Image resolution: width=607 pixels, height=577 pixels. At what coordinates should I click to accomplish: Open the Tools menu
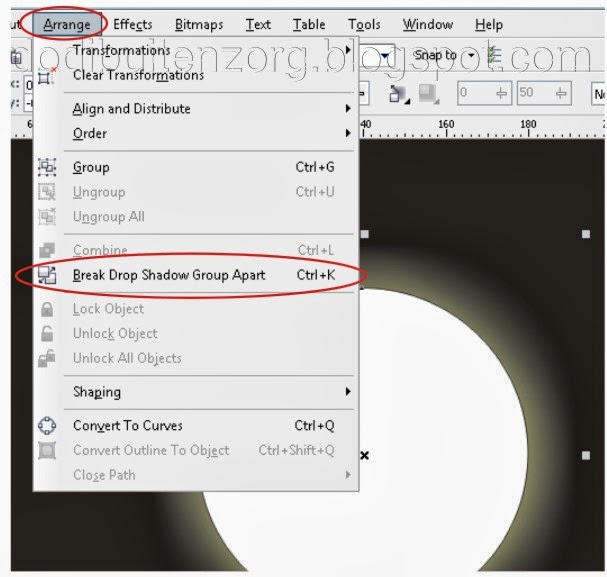click(364, 24)
